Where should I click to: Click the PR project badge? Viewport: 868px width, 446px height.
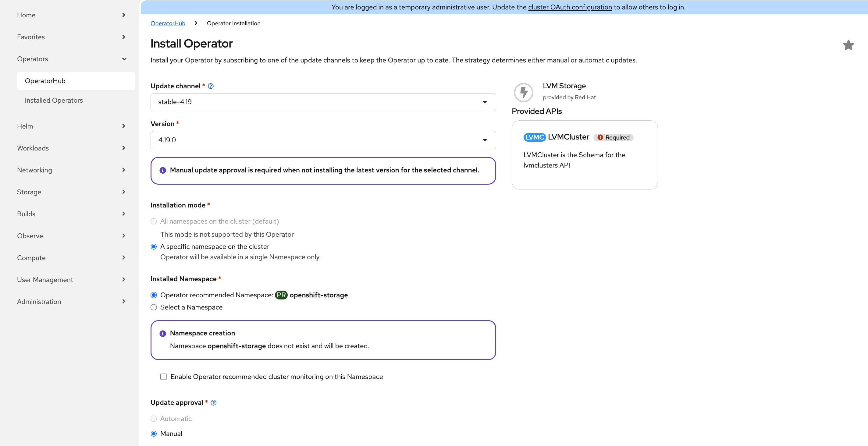pos(281,295)
